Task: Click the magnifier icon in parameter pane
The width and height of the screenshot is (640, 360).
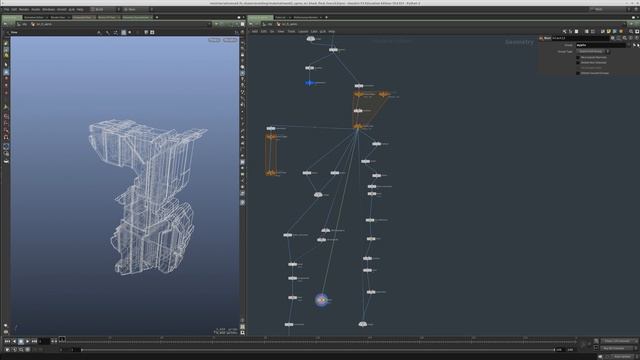Action: (625, 38)
